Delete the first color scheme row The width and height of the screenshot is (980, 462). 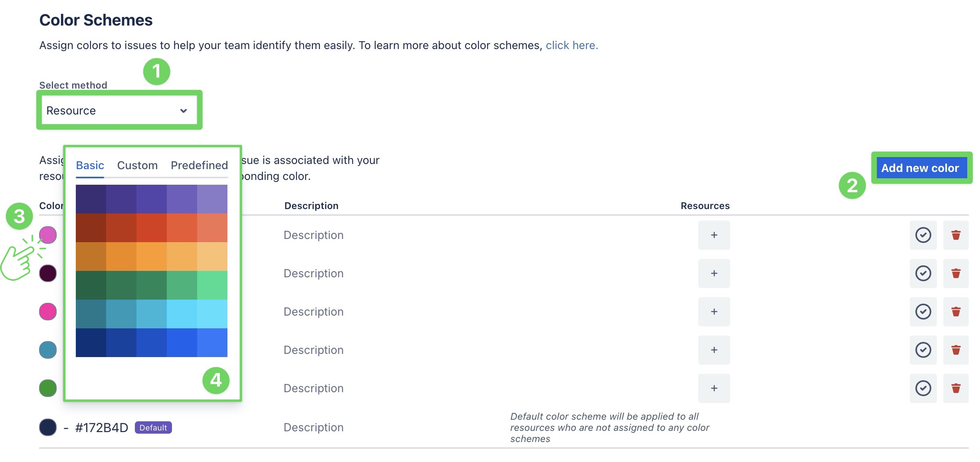coord(956,235)
